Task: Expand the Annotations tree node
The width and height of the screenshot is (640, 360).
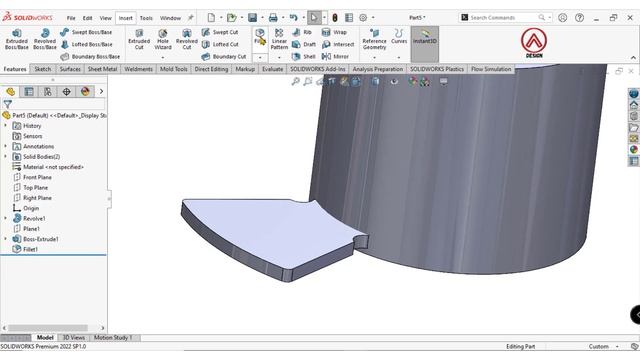Action: point(6,146)
